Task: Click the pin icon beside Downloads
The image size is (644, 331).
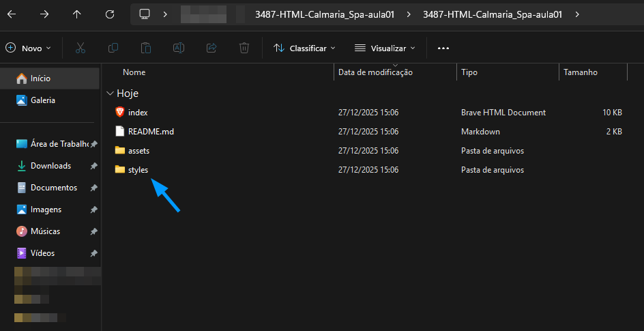Action: click(x=94, y=166)
